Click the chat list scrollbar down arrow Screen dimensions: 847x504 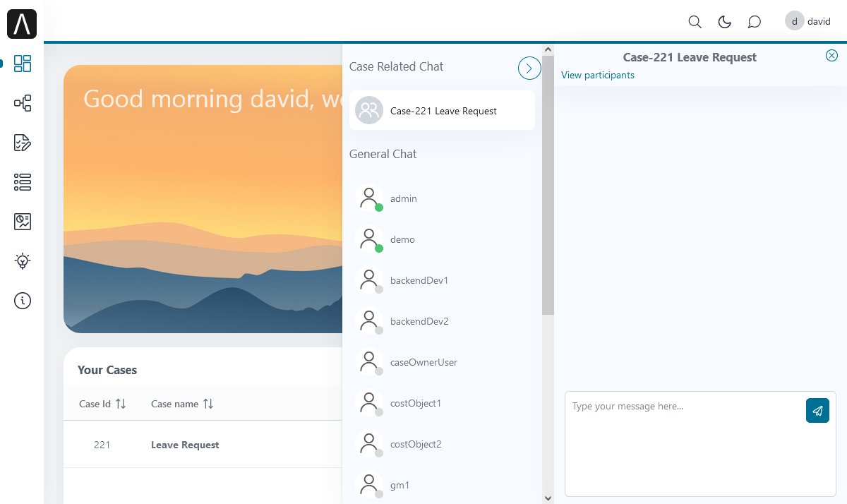[548, 498]
